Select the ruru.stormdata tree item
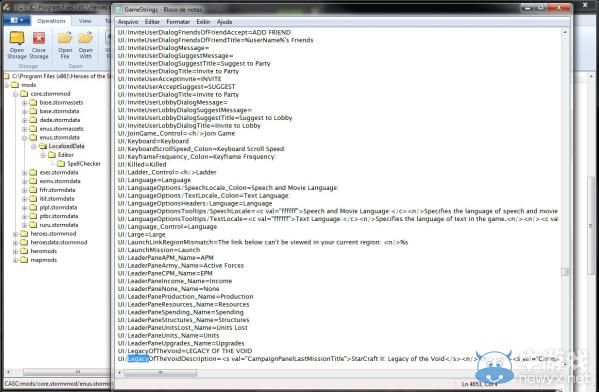The height and width of the screenshot is (392, 599). click(58, 225)
